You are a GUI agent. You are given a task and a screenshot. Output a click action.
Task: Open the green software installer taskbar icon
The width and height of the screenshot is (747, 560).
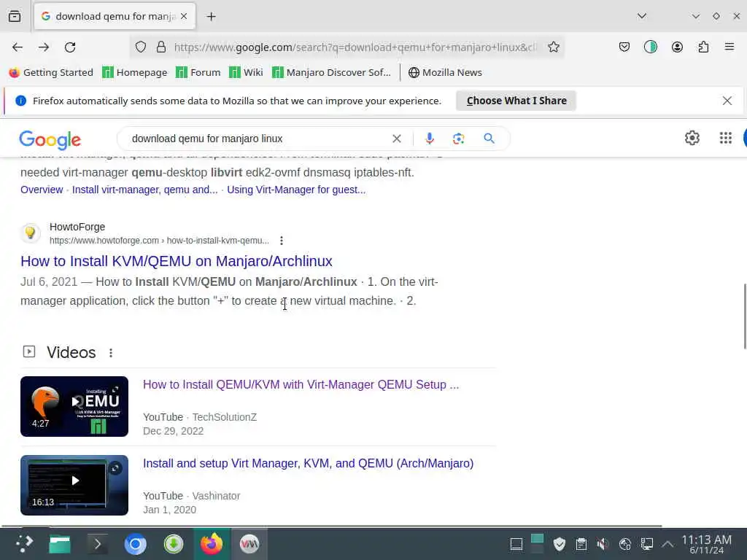click(x=174, y=544)
